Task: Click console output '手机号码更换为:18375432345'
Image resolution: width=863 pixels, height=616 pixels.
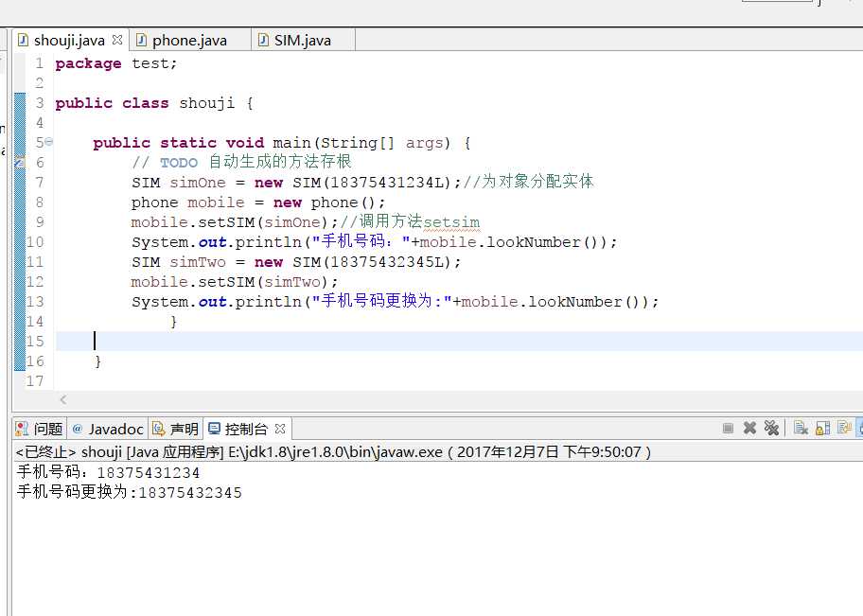Action: (x=130, y=492)
